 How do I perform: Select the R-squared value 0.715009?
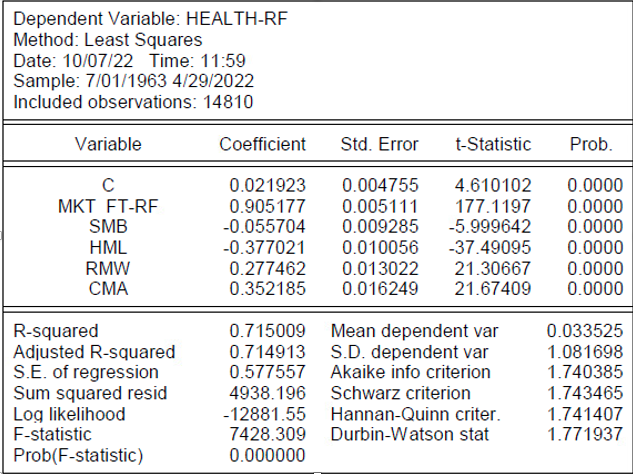267,331
